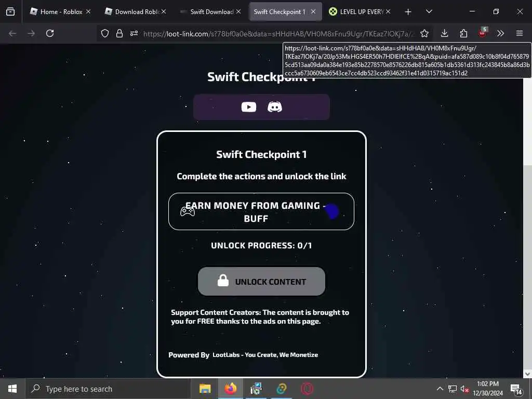Restore down the Firefox window
532x399 pixels.
pos(496,11)
